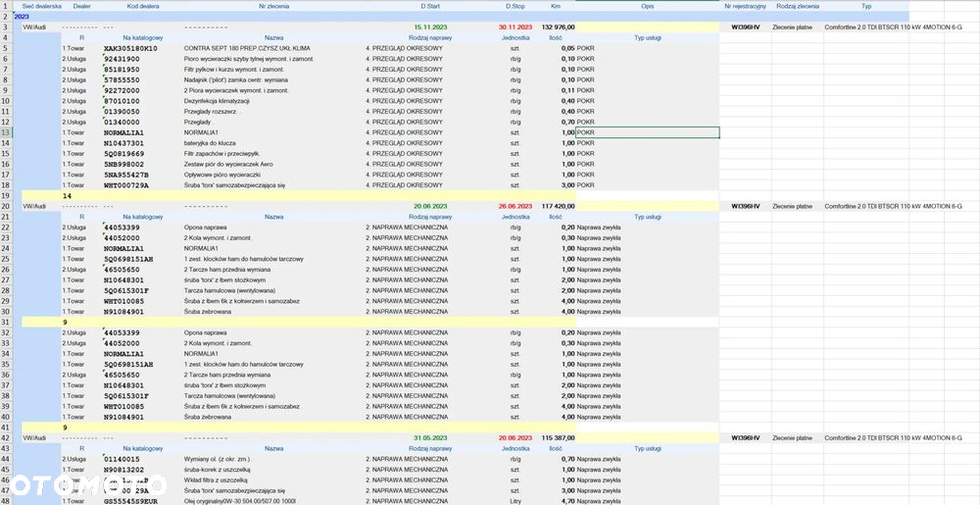Click the 'Litry' unit cell

515,501
